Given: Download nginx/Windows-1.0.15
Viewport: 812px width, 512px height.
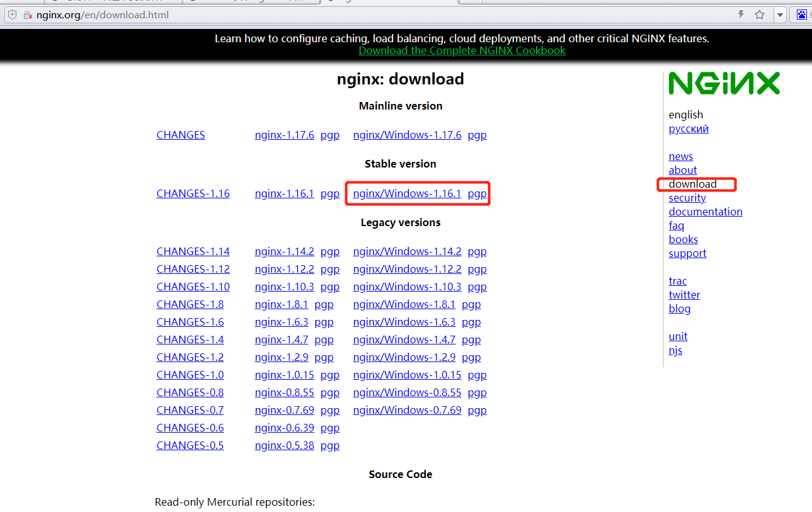Looking at the screenshot, I should click(407, 375).
